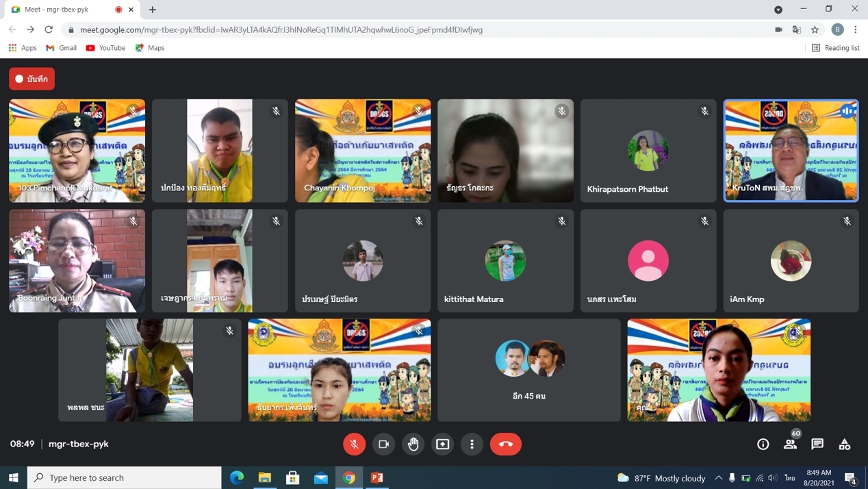Open the chat panel

[817, 444]
